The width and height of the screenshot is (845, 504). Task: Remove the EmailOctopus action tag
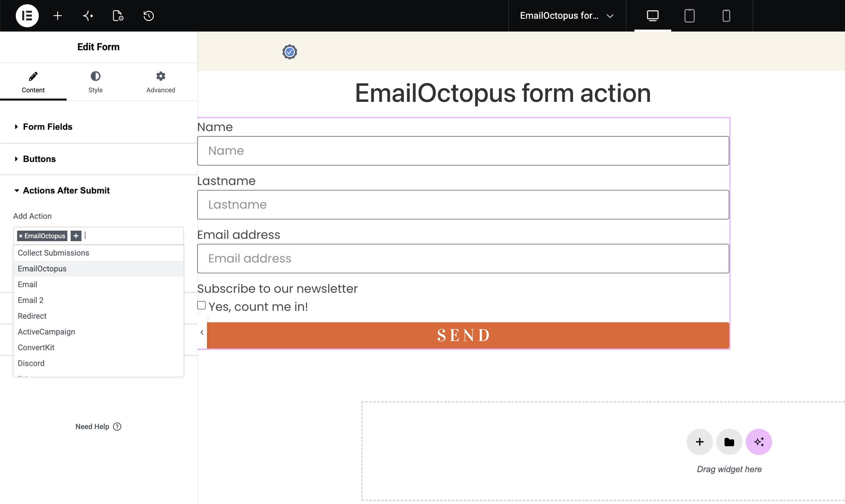click(21, 236)
